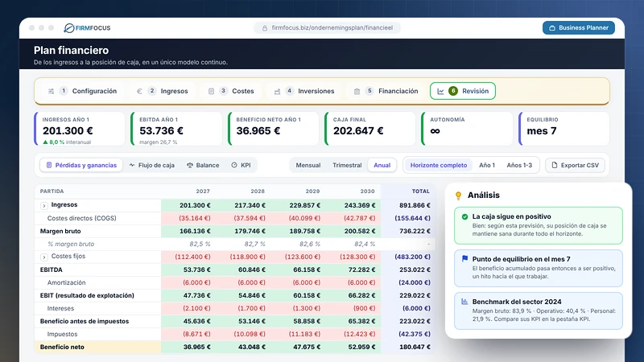
Task: Click the 2030 column header
Action: coord(367,191)
